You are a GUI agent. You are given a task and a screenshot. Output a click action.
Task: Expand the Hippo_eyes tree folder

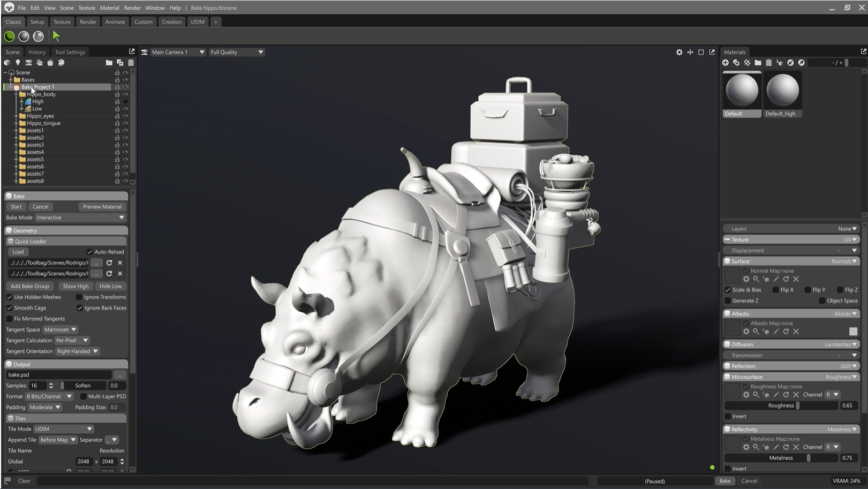click(16, 116)
